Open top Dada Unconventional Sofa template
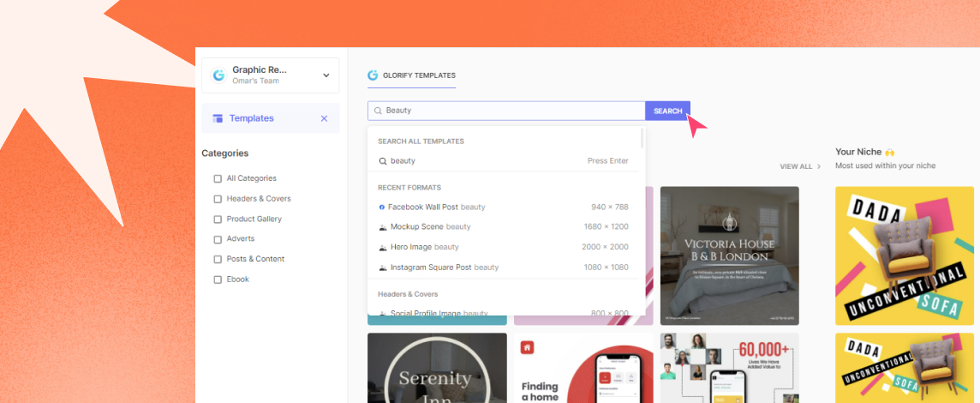Image resolution: width=980 pixels, height=403 pixels. click(905, 256)
